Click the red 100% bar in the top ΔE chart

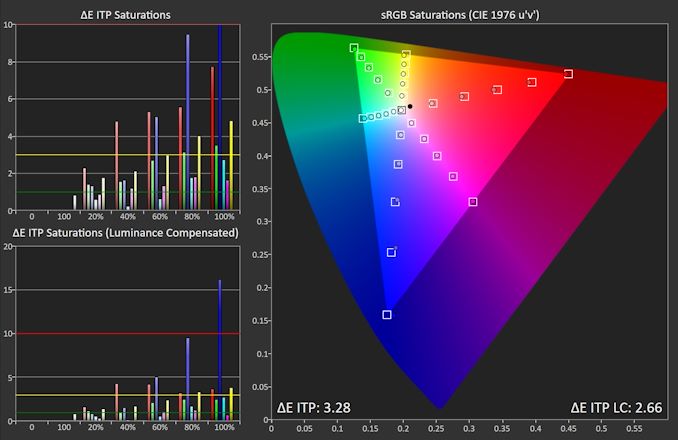pyautogui.click(x=212, y=139)
